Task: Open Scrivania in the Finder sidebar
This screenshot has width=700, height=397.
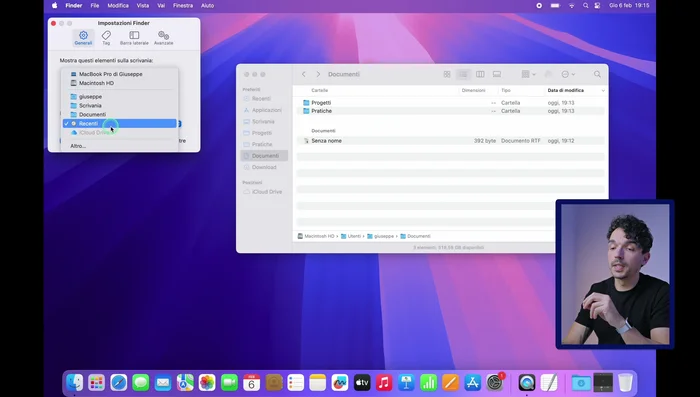Action: point(264,121)
